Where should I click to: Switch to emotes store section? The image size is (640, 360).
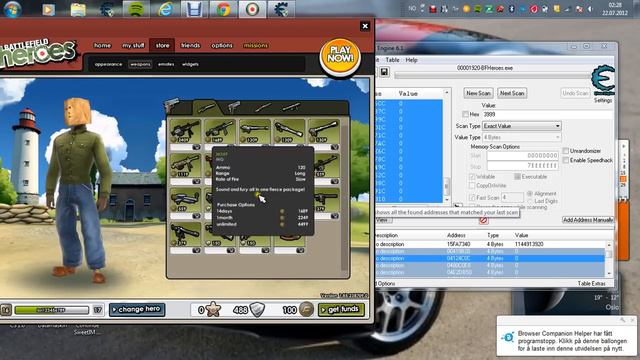tap(166, 64)
